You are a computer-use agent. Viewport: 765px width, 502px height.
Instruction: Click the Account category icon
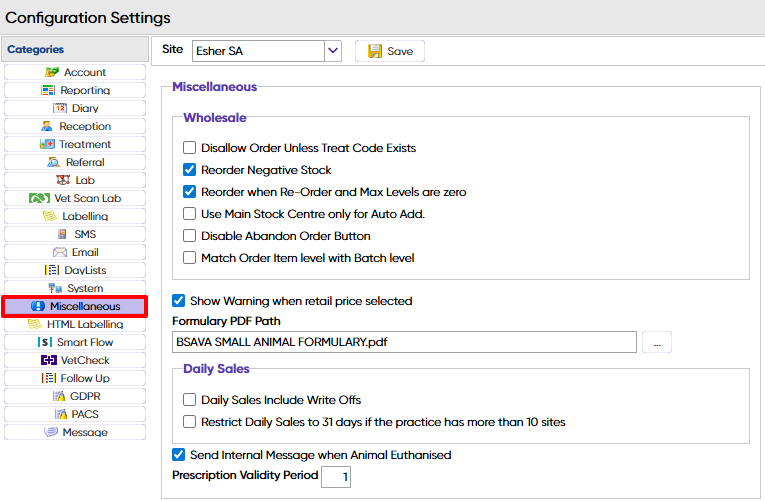pyautogui.click(x=52, y=72)
